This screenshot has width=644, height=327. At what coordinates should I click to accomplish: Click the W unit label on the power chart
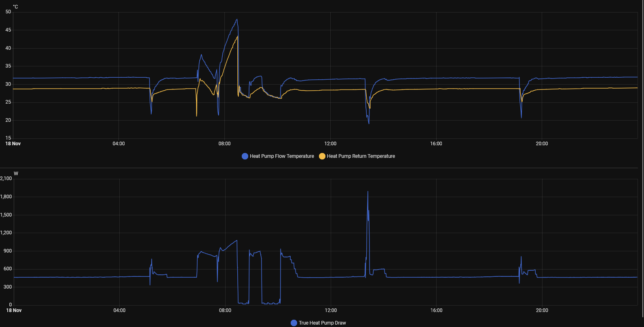[x=16, y=174]
